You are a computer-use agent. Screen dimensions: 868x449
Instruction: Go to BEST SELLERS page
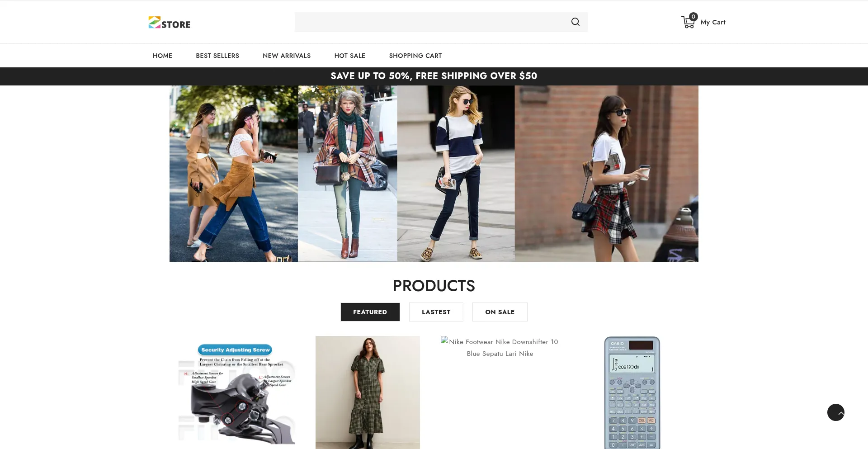(217, 56)
